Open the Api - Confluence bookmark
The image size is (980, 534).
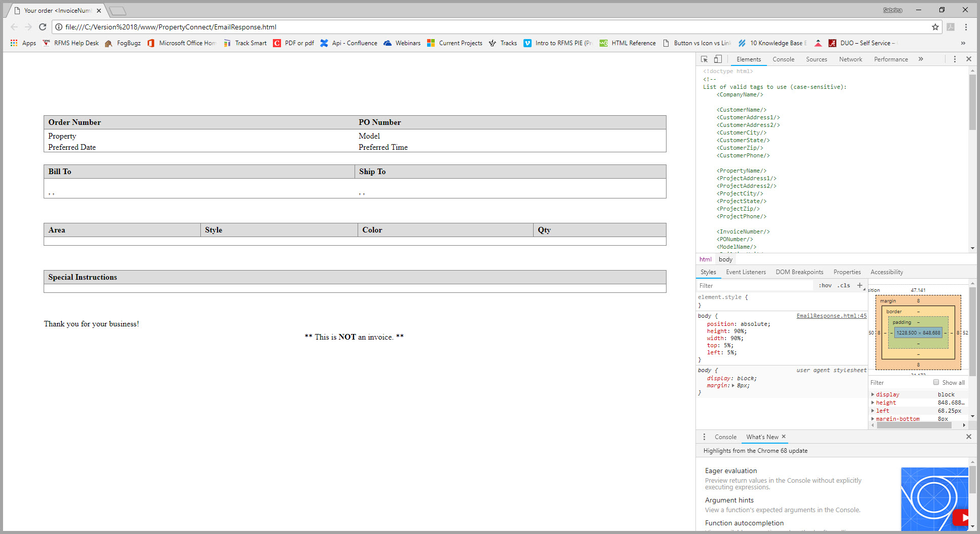[348, 43]
